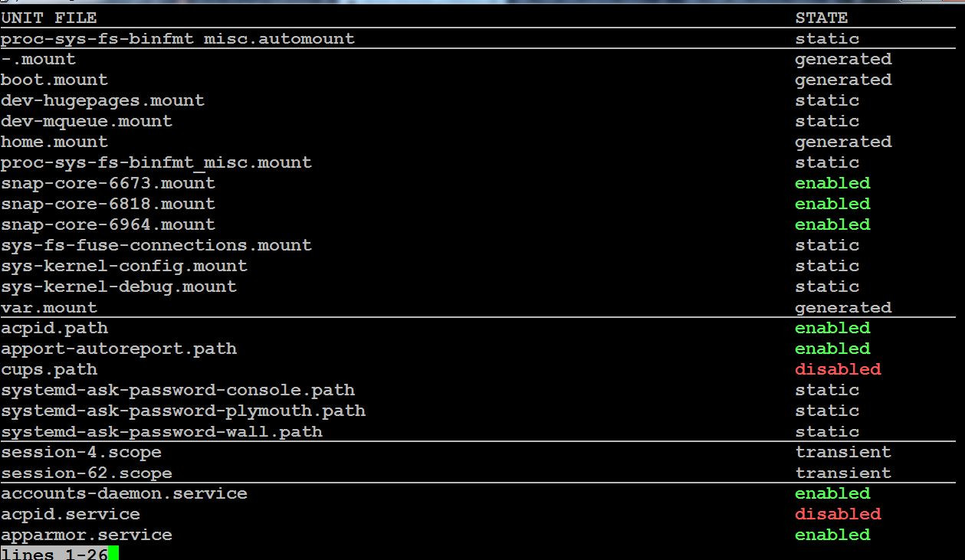Image resolution: width=965 pixels, height=560 pixels.
Task: Click on home.mount unit text
Action: coord(54,142)
